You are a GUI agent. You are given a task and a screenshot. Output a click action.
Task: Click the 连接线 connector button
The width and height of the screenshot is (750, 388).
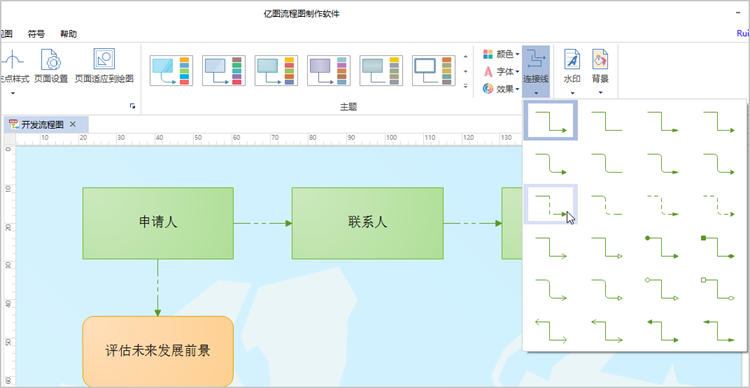[536, 72]
